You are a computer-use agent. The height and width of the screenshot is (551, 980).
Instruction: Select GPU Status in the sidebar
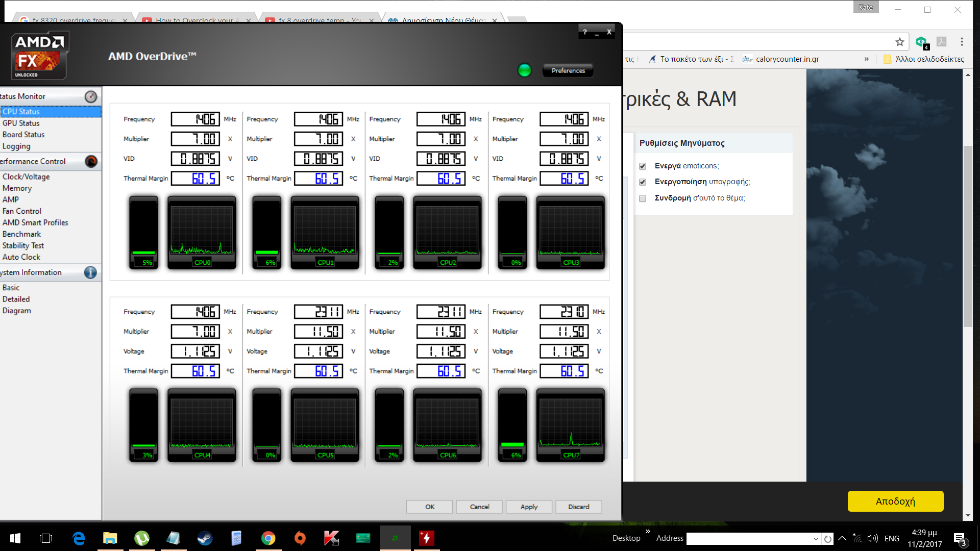click(x=21, y=123)
